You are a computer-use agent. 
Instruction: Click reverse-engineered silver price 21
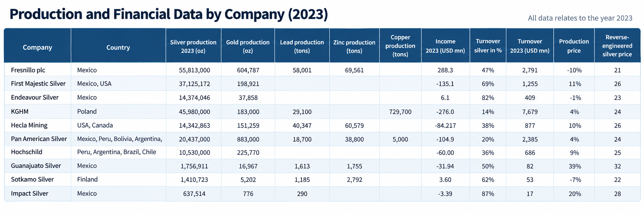click(x=618, y=70)
